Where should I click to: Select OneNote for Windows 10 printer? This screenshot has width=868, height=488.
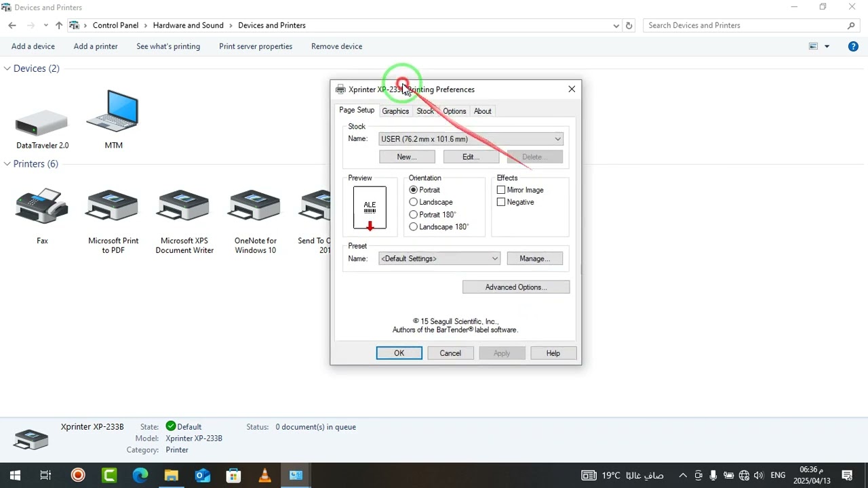tap(256, 207)
